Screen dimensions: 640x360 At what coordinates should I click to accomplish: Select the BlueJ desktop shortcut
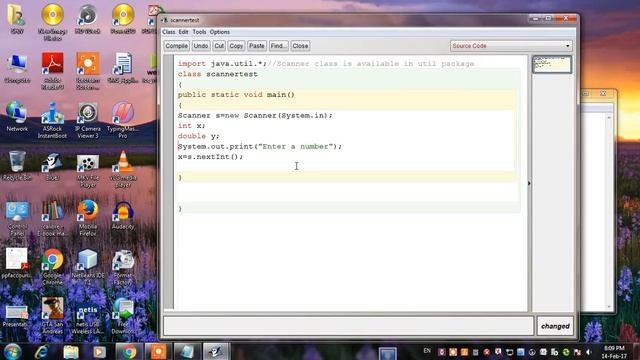pos(52,166)
